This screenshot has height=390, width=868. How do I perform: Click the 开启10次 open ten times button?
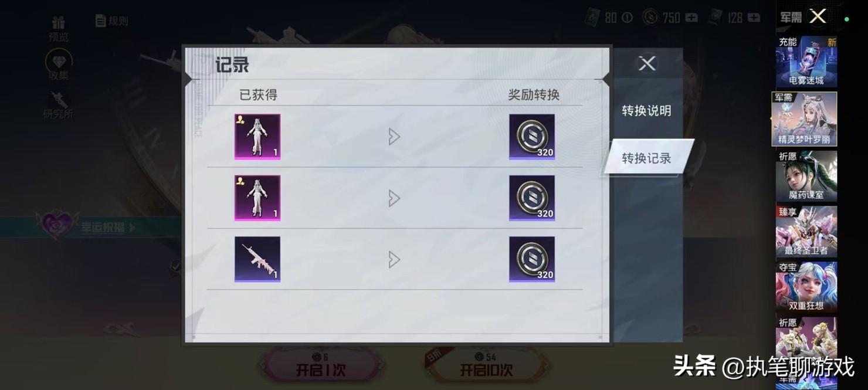point(486,365)
